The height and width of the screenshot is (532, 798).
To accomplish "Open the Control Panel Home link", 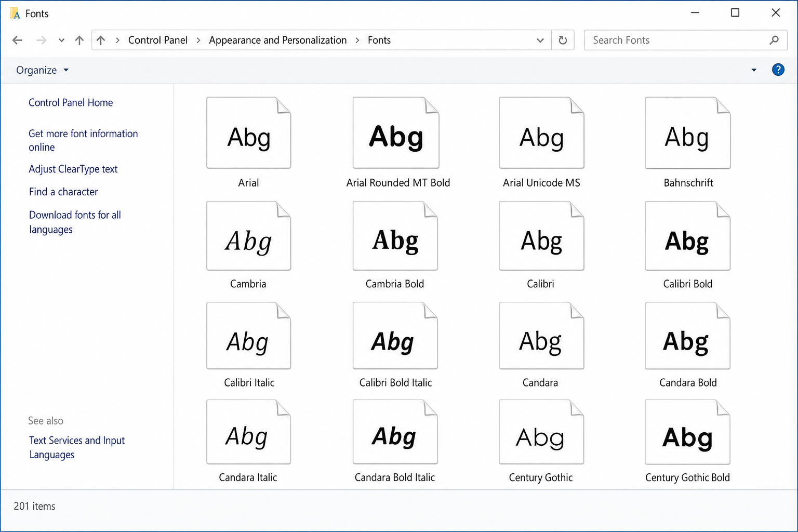I will tap(71, 102).
